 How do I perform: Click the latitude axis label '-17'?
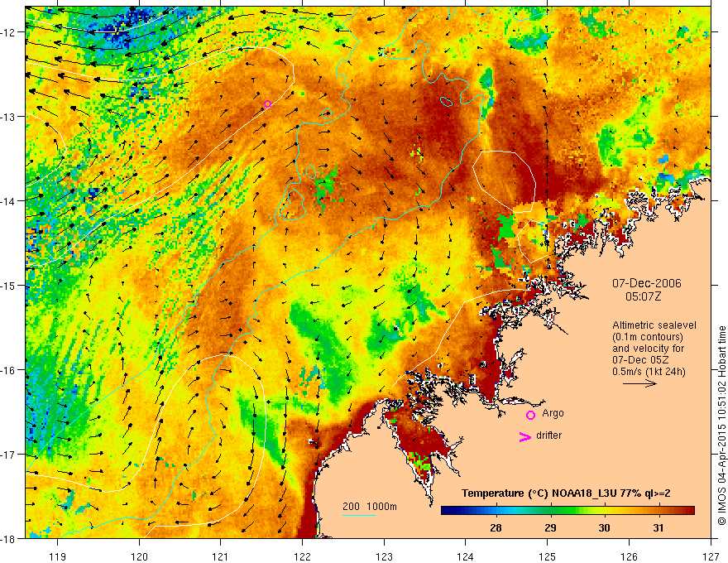click(x=8, y=454)
